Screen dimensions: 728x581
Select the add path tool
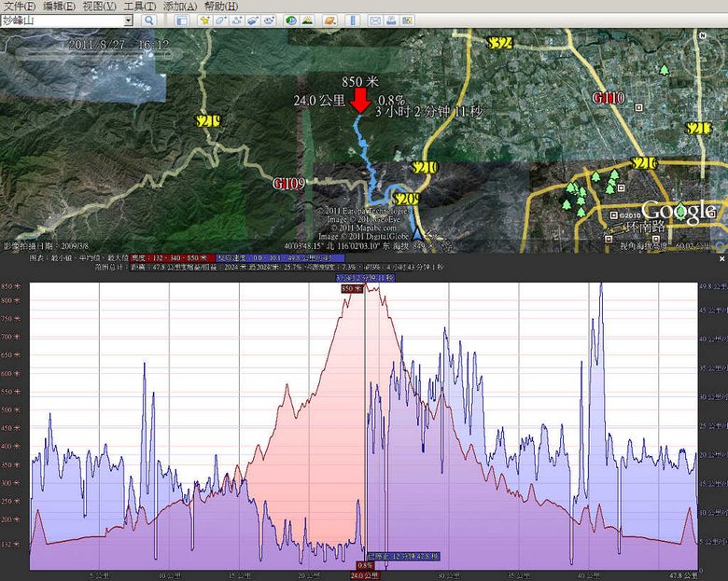(235, 20)
